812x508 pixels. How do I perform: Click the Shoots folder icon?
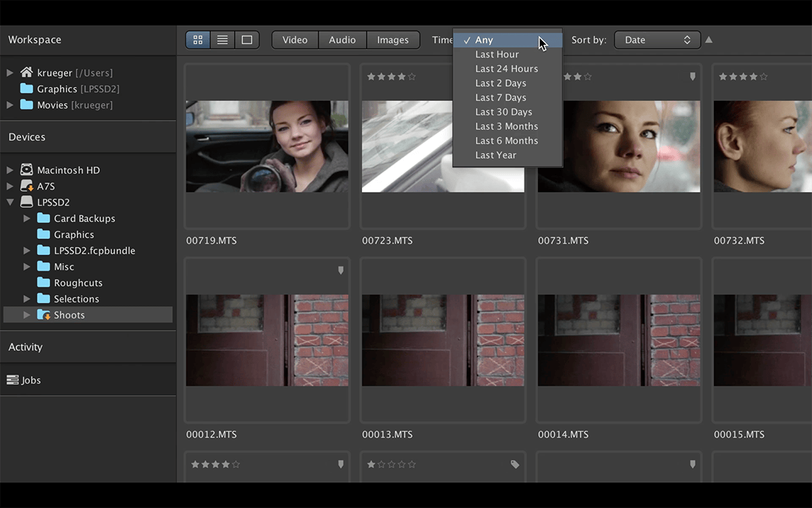(44, 315)
